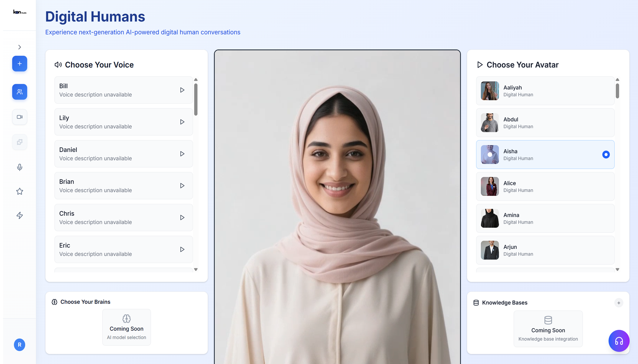
Task: Select the Lily voice entry
Action: click(x=115, y=122)
